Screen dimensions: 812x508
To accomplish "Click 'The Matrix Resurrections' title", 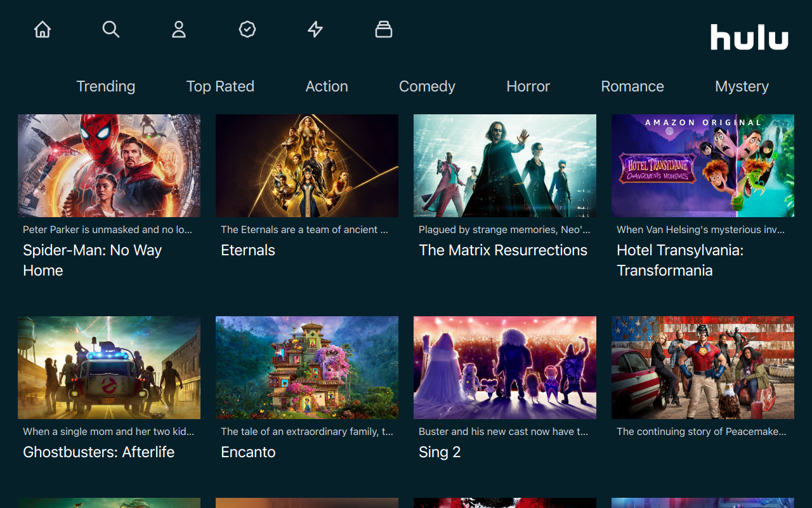I will pyautogui.click(x=503, y=250).
